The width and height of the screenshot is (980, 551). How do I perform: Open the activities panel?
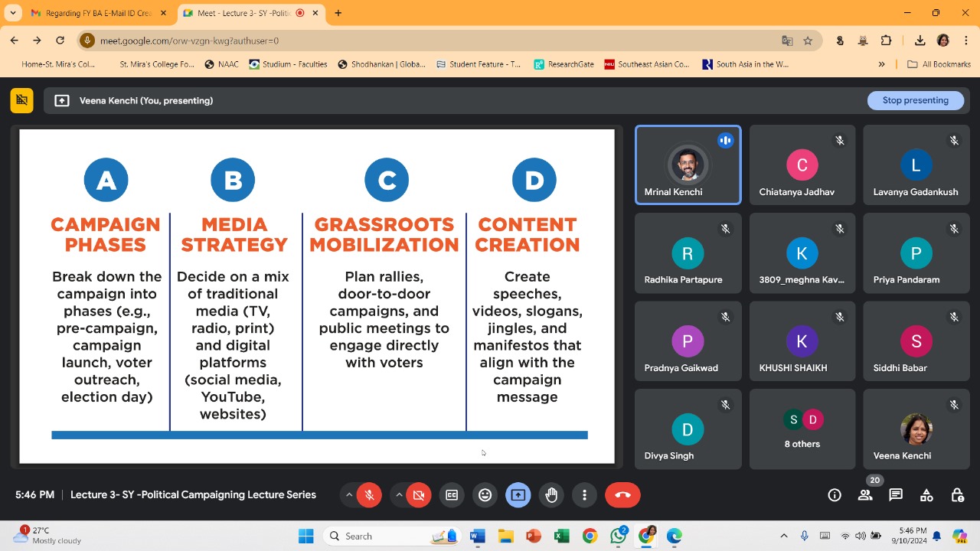click(x=926, y=495)
